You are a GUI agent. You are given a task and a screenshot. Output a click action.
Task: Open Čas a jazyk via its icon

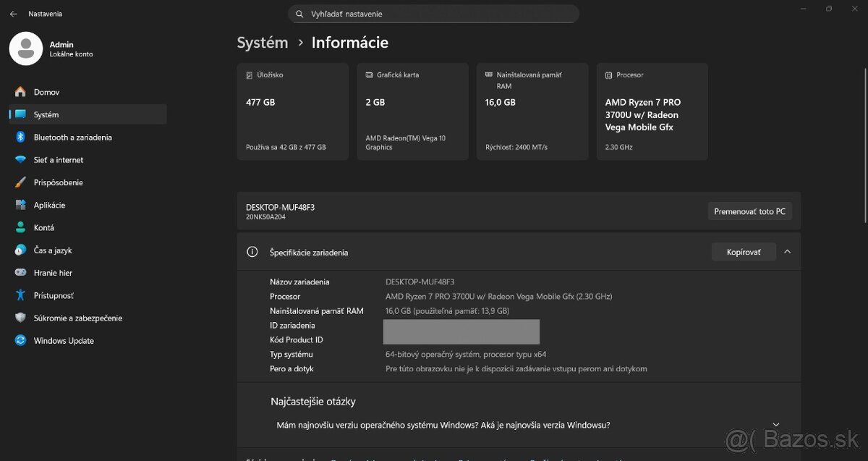22,250
